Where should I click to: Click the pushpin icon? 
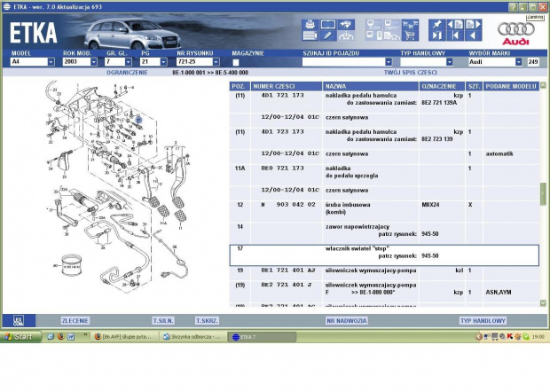437,25
